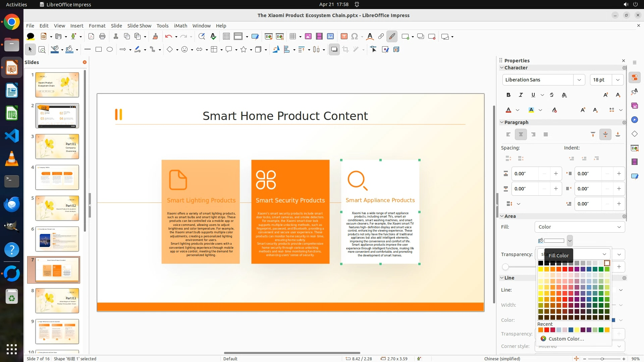Click the Display Grid icon

coord(226,37)
